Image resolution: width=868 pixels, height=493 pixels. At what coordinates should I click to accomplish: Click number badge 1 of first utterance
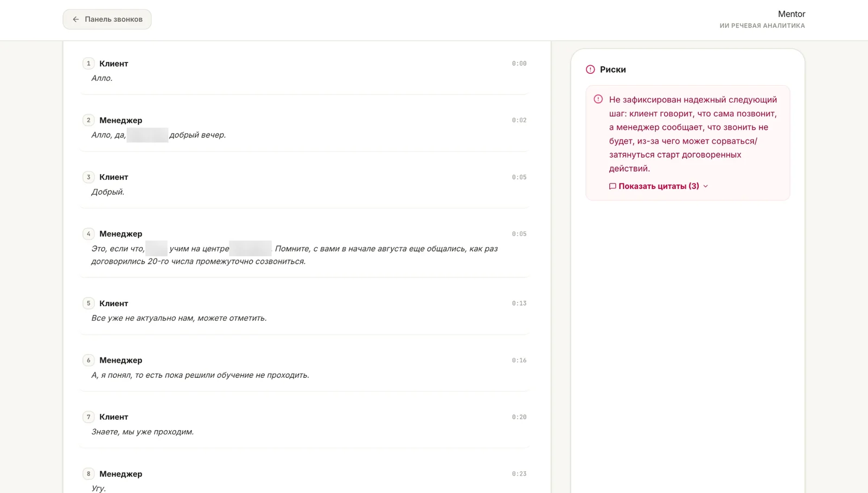[88, 64]
